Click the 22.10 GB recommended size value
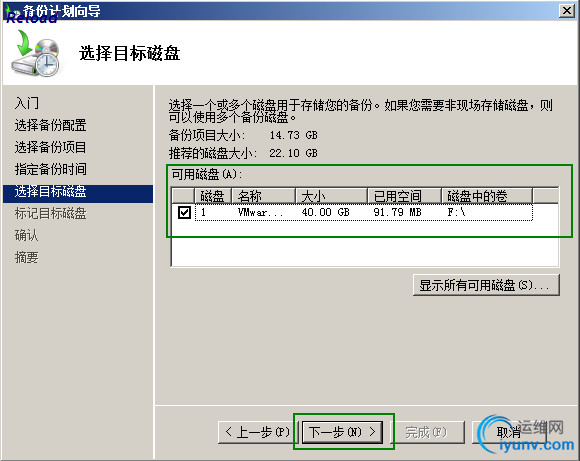This screenshot has width=580, height=461. pos(293,153)
